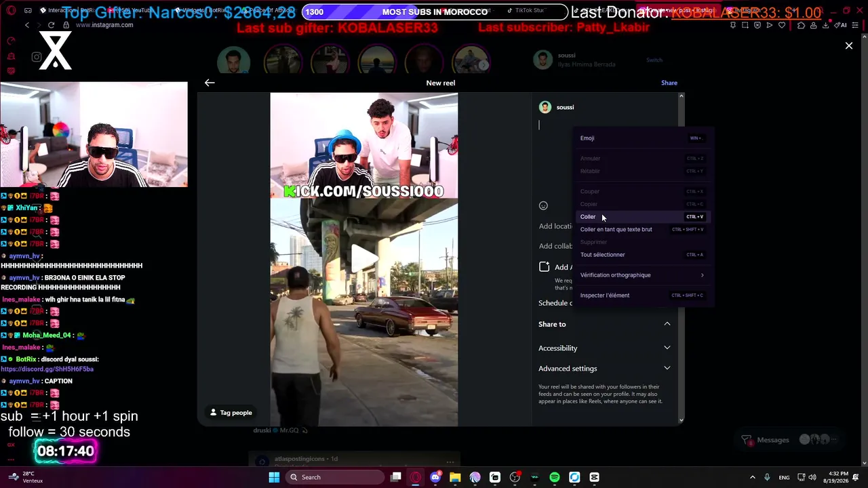This screenshot has height=488, width=868.
Task: Open File Explorer from the taskbar
Action: tap(455, 477)
